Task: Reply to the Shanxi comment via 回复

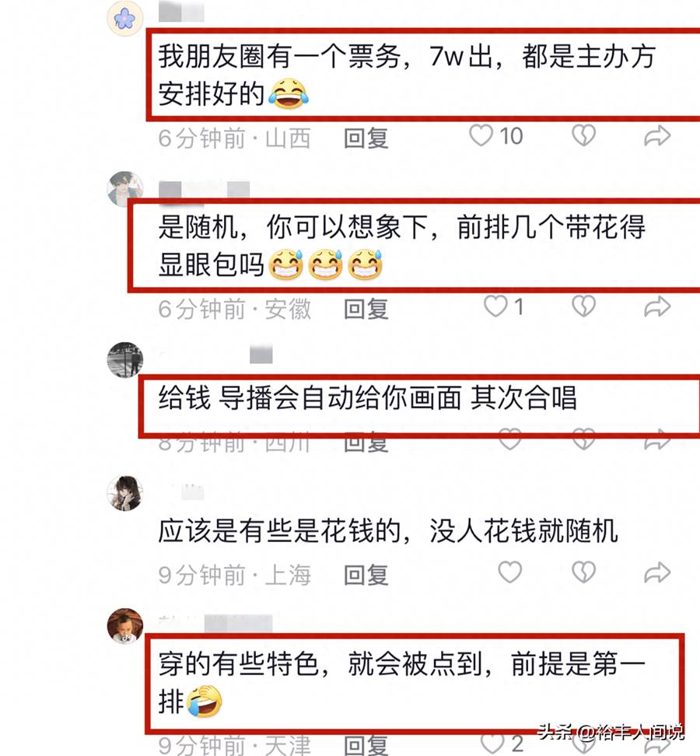Action: coord(366,138)
